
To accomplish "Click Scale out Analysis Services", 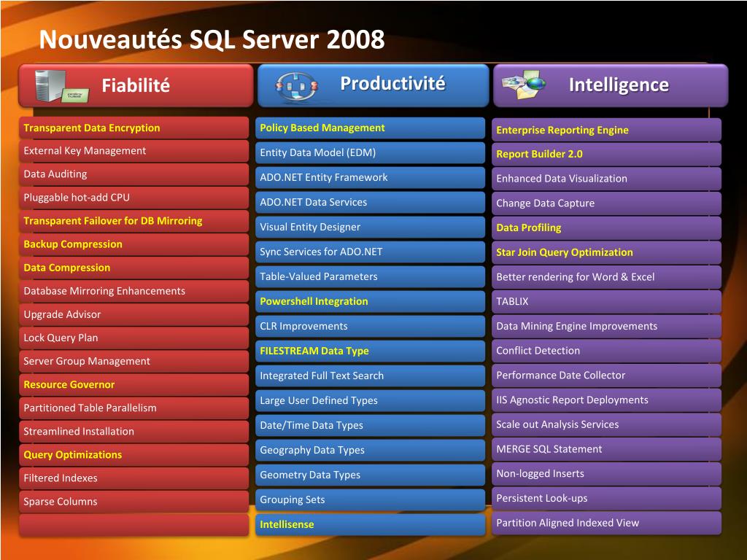I will 606,425.
